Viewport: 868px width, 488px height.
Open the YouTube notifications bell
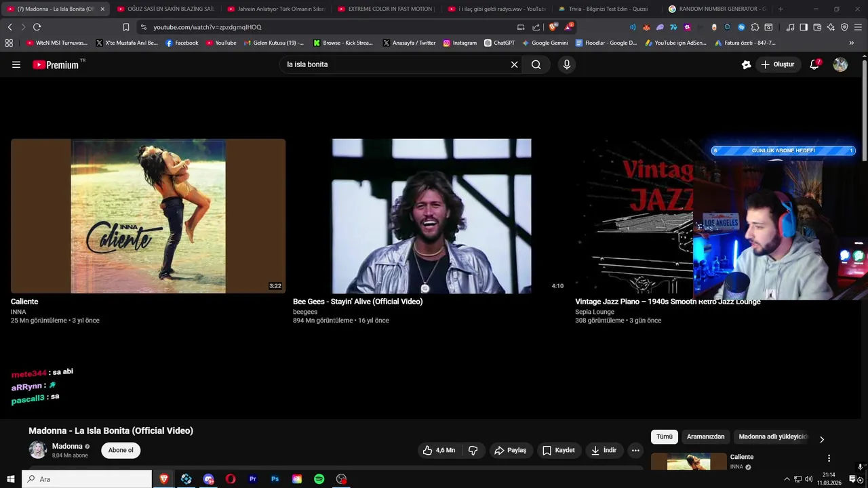pyautogui.click(x=815, y=64)
